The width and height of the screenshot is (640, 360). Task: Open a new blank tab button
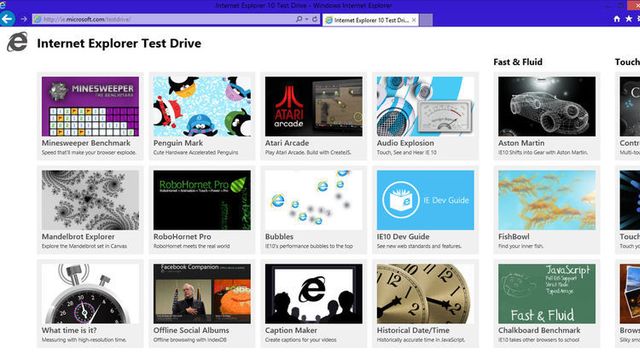(x=426, y=20)
